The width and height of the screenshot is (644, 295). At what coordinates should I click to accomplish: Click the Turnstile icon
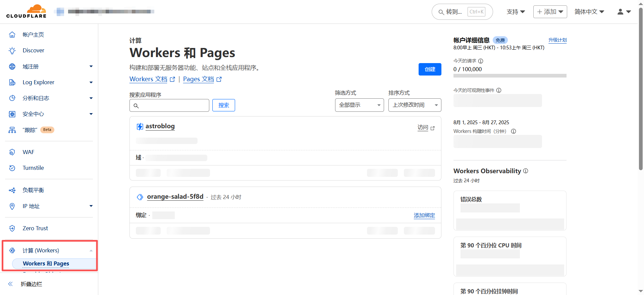click(x=12, y=168)
